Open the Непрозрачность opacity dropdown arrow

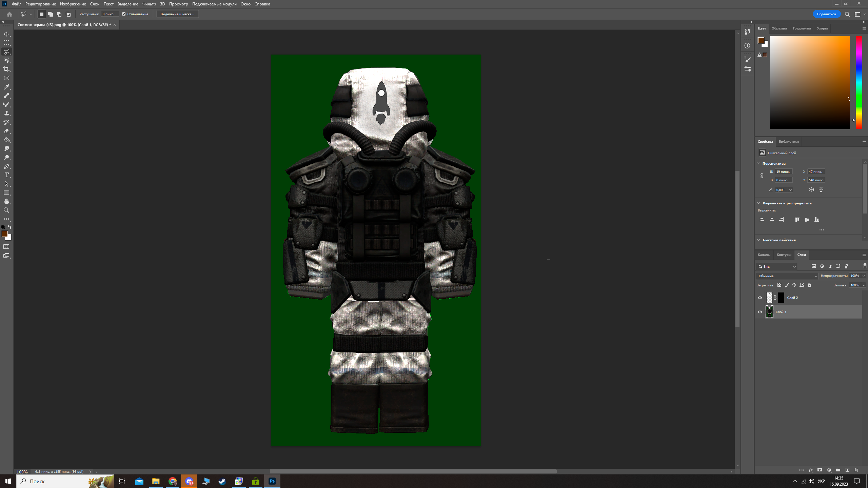point(864,276)
